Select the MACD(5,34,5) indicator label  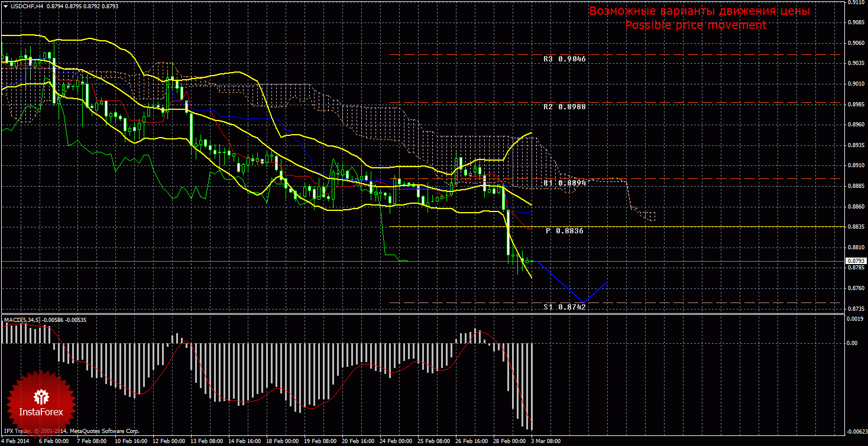22,320
